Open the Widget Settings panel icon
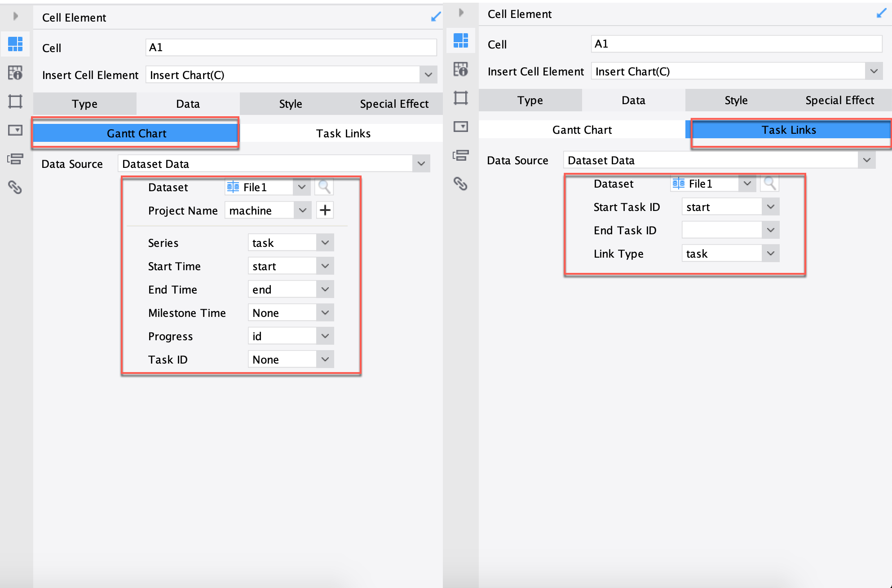The width and height of the screenshot is (892, 588). (15, 130)
